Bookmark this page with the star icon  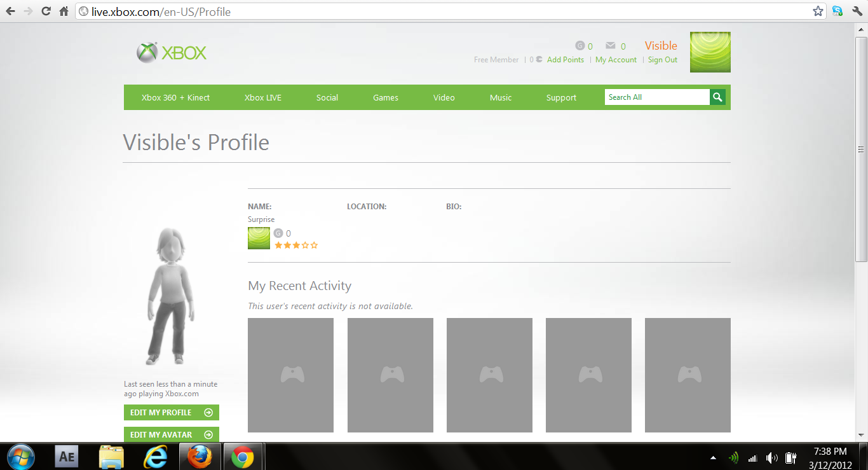(x=818, y=11)
